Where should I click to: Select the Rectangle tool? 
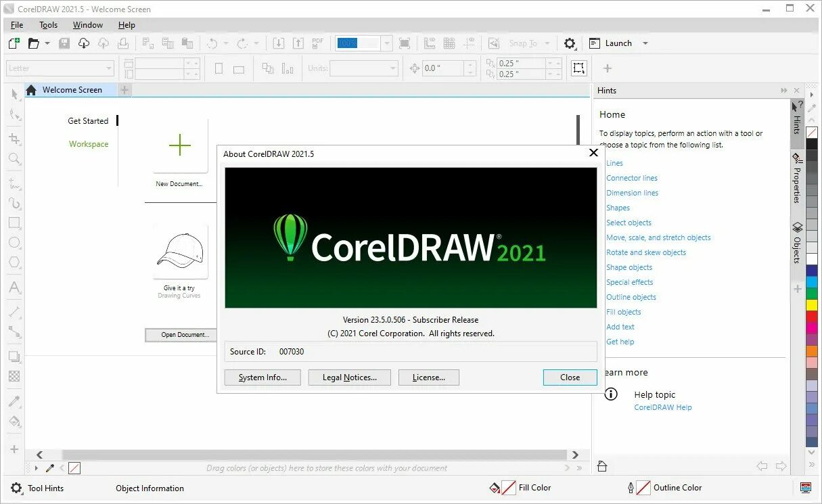point(14,223)
